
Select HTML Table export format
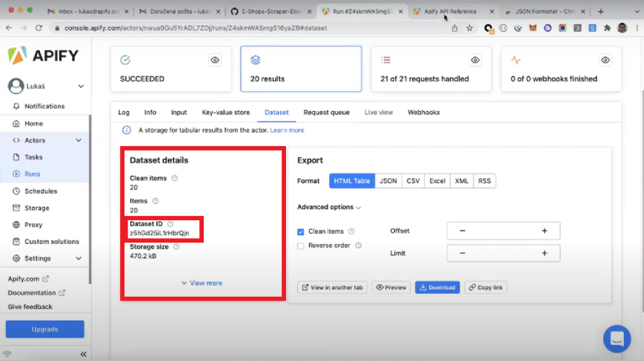pyautogui.click(x=351, y=181)
